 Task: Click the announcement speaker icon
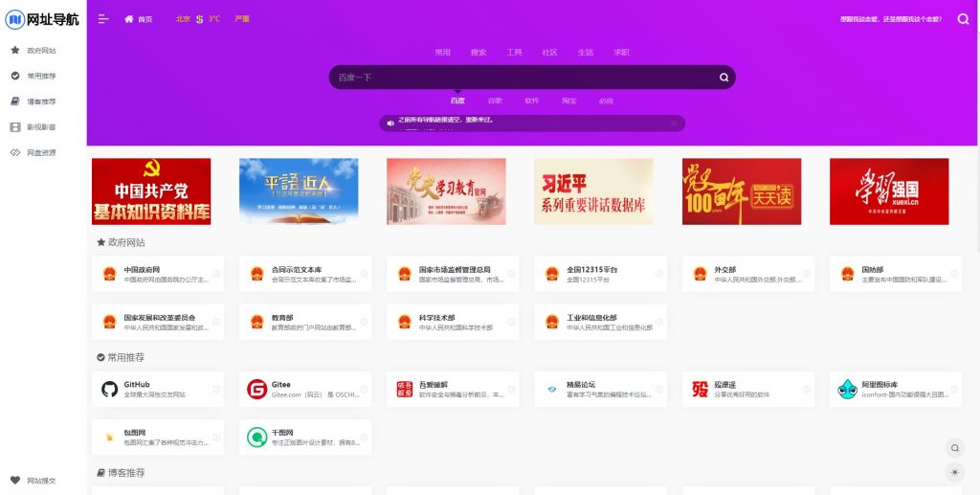[x=390, y=124]
